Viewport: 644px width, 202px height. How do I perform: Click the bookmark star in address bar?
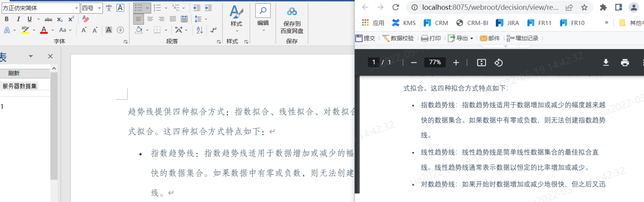pos(584,7)
